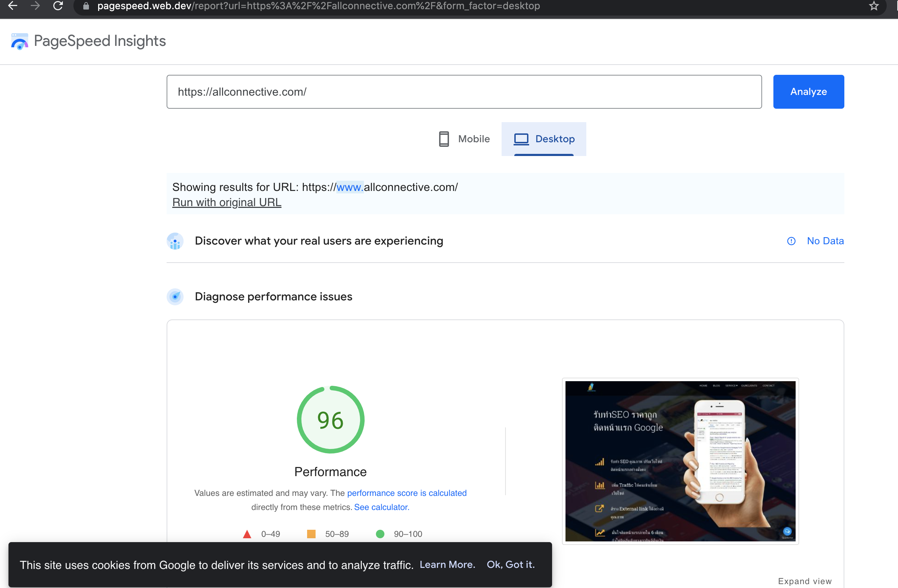Image resolution: width=898 pixels, height=588 pixels.
Task: Reload the page with the refresh icon
Action: point(58,6)
